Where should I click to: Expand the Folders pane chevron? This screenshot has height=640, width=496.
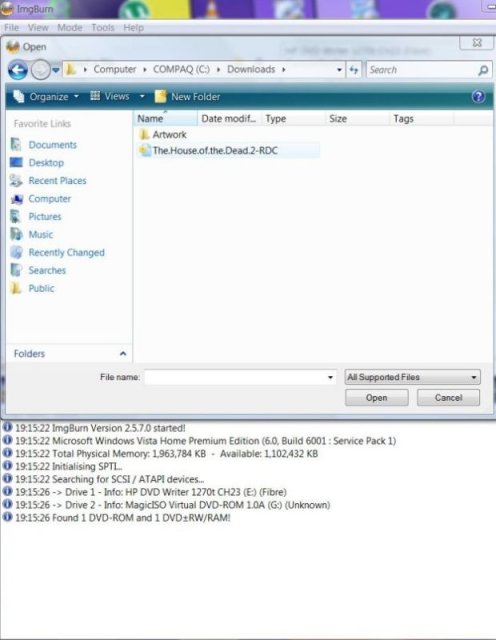(x=122, y=353)
